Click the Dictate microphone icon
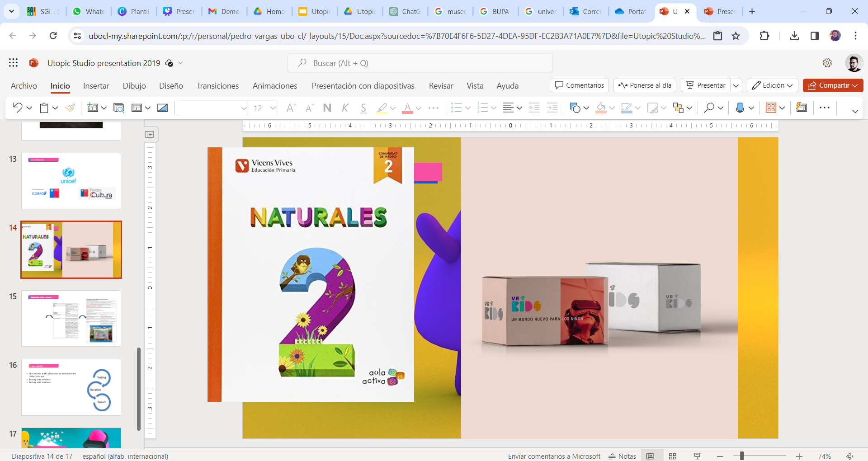The height and width of the screenshot is (461, 868). tap(740, 108)
